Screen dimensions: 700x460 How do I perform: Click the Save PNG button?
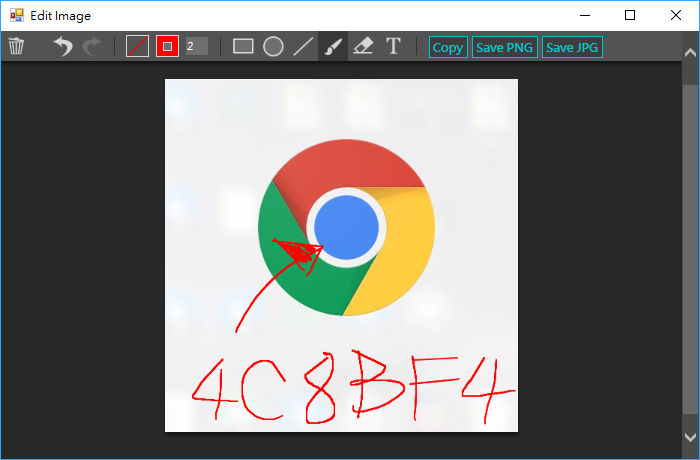tap(504, 47)
